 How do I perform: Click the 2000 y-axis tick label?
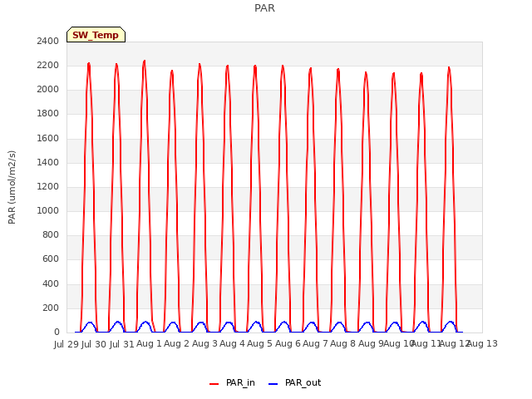(48, 89)
